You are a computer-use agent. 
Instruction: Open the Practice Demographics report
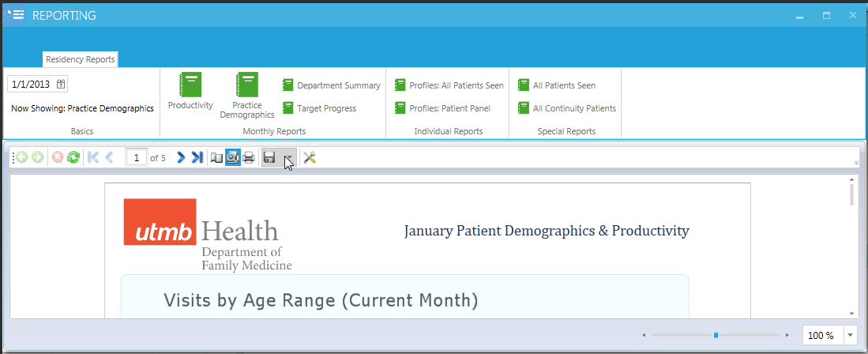point(247,93)
